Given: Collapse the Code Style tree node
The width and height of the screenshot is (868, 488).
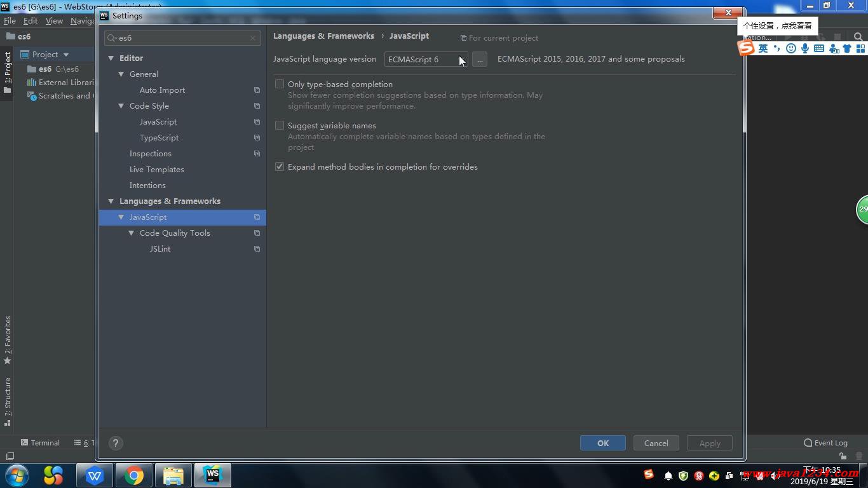Looking at the screenshot, I should pyautogui.click(x=121, y=106).
